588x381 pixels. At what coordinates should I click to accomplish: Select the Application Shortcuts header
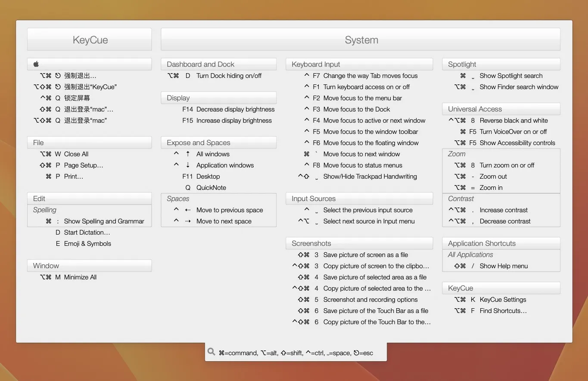point(501,243)
